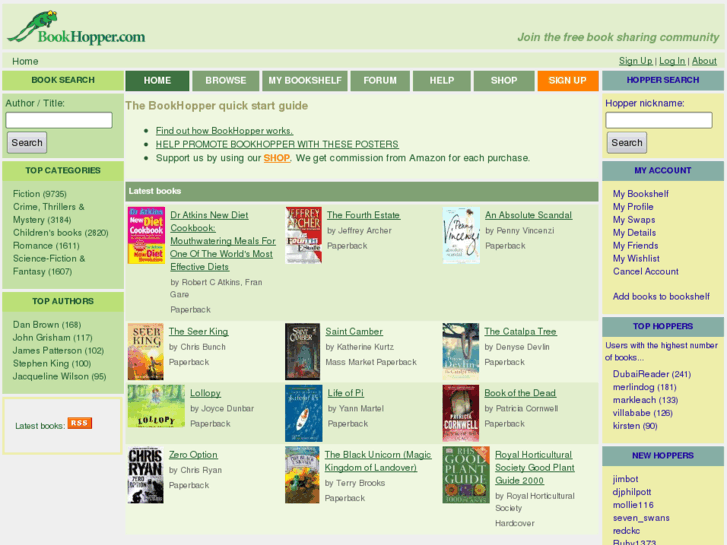Open The Fourth Estate title link
This screenshot has width=727, height=545.
tap(364, 215)
